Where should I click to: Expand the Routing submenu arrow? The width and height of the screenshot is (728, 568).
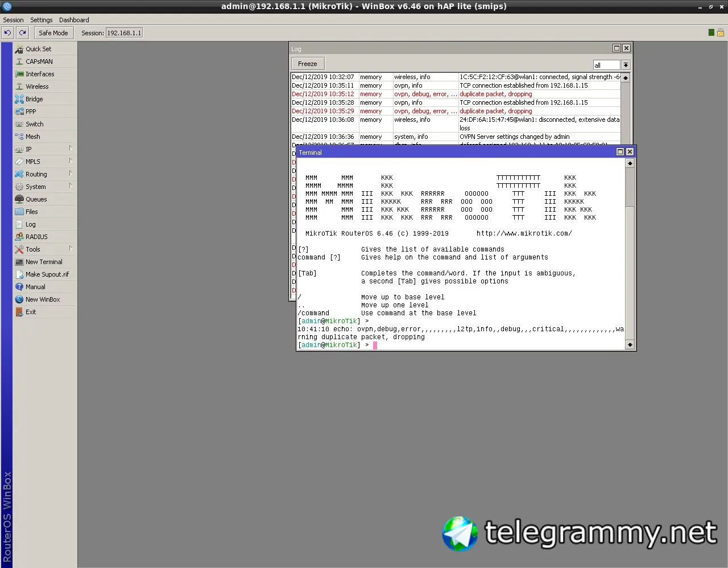tap(71, 174)
